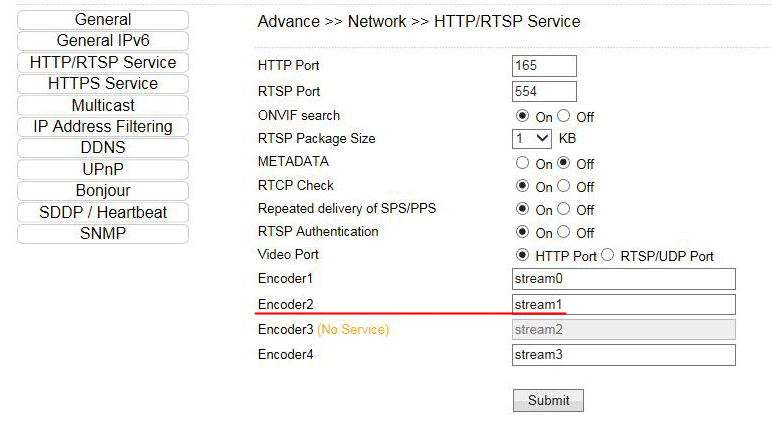Turn ONVIF search Off
Image resolution: width=772 pixels, height=437 pixels.
pos(564,117)
